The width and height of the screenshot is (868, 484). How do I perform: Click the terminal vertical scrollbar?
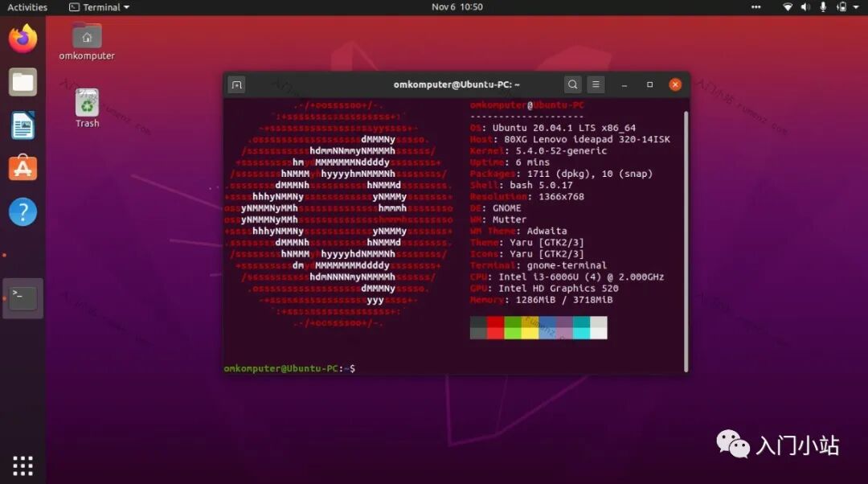686,241
